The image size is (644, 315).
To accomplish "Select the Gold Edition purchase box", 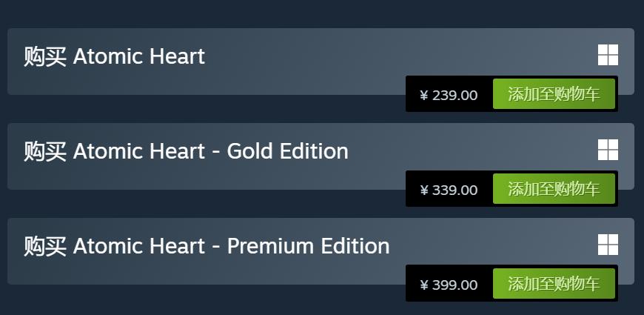I will [x=222, y=175].
